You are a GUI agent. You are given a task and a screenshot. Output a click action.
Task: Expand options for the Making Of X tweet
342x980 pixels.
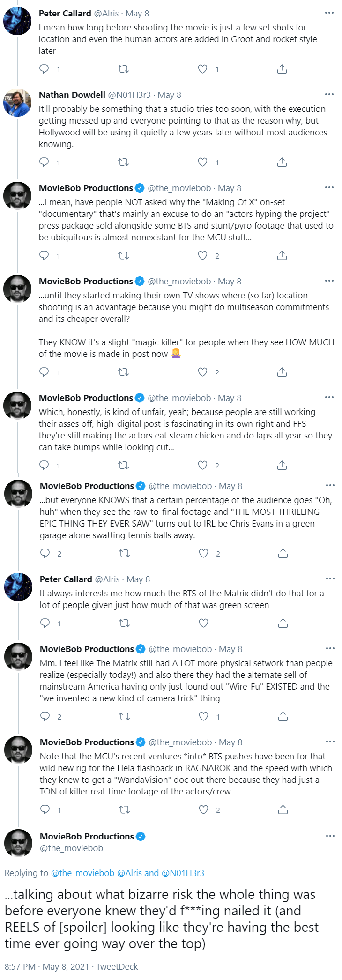[x=329, y=187]
